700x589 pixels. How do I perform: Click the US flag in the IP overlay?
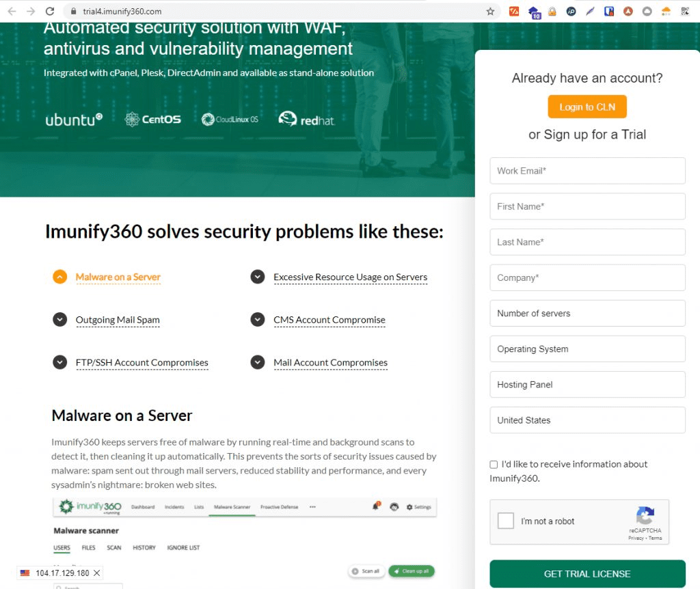[x=25, y=573]
